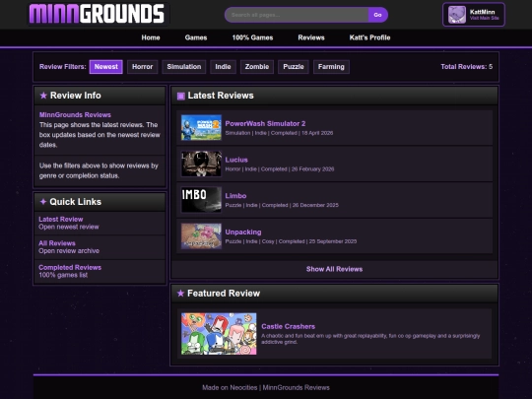The width and height of the screenshot is (532, 399).
Task: Open the Latest Review quick link
Action: coord(61,219)
